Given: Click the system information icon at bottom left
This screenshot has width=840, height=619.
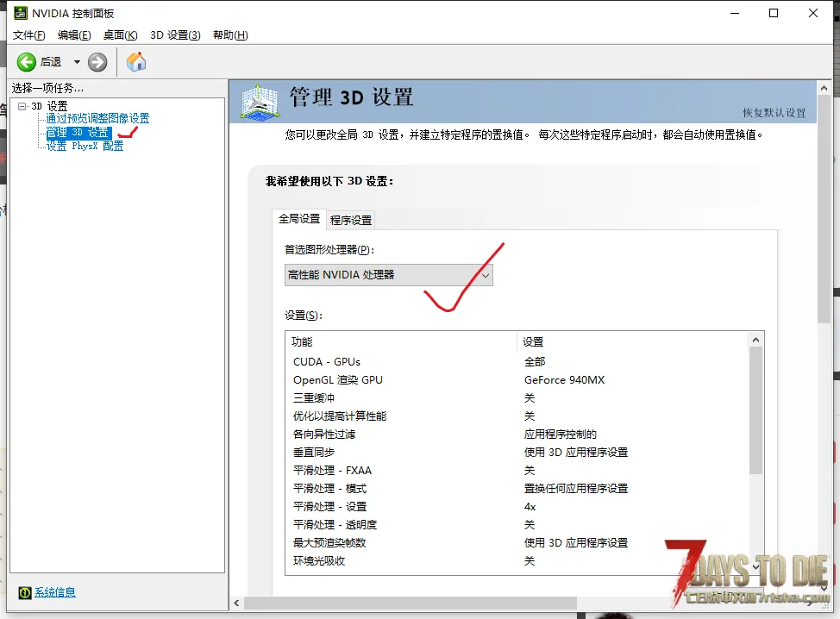Looking at the screenshot, I should coord(25,592).
